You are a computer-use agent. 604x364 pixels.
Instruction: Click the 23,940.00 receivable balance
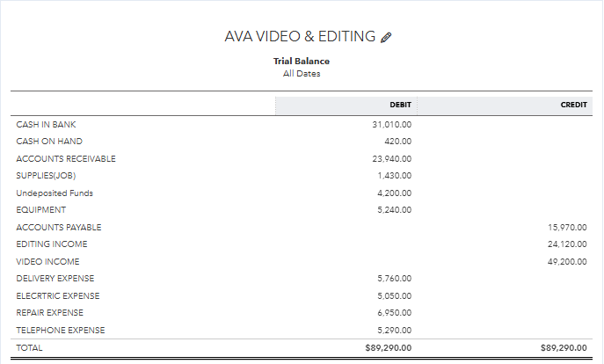[x=392, y=158]
